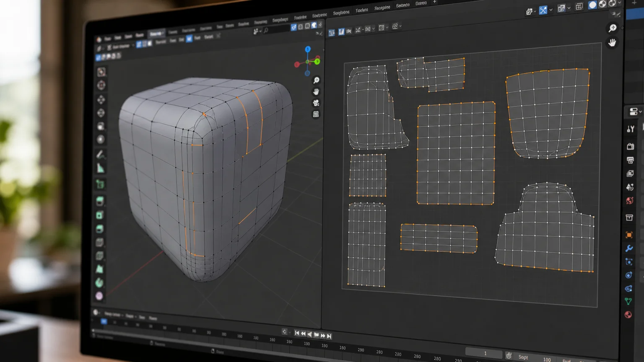
Task: Select the pink Smooth tool
Action: point(99,296)
